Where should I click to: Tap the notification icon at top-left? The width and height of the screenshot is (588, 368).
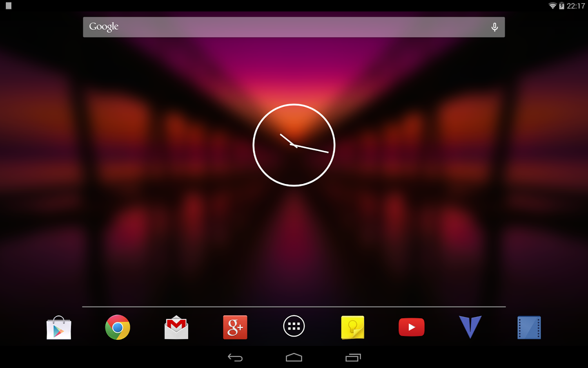click(9, 6)
